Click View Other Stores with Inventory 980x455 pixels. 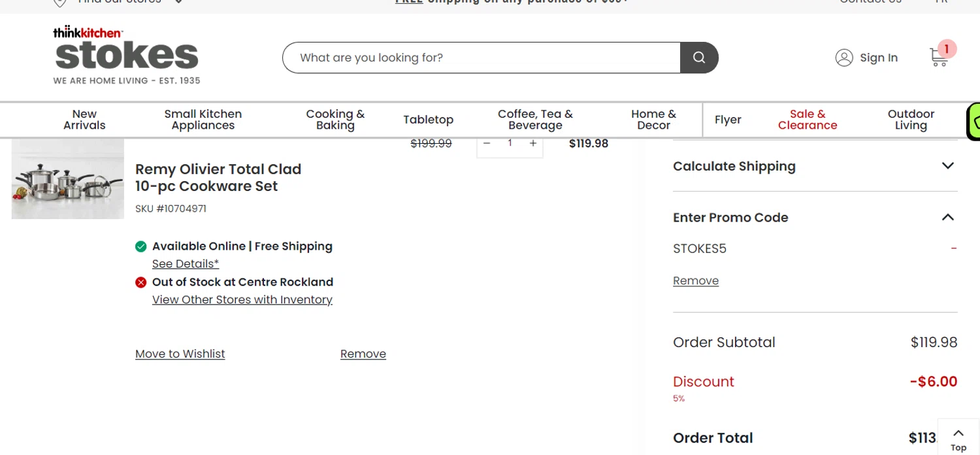(242, 300)
